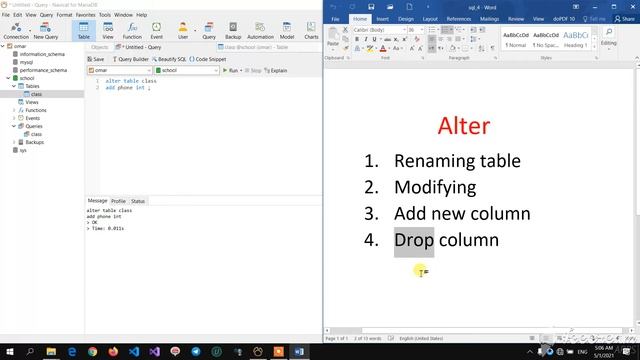Select the Table toolbar icon in Navicat
The width and height of the screenshot is (640, 360).
84,31
